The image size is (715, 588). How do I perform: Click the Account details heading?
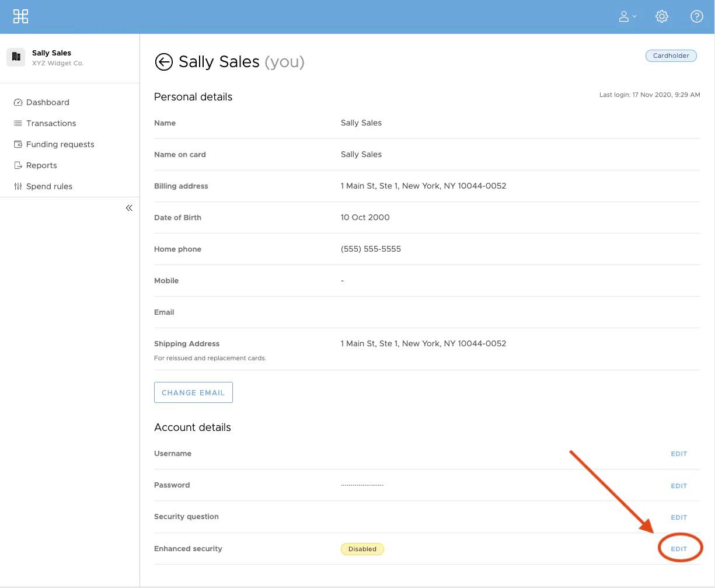[x=193, y=427]
